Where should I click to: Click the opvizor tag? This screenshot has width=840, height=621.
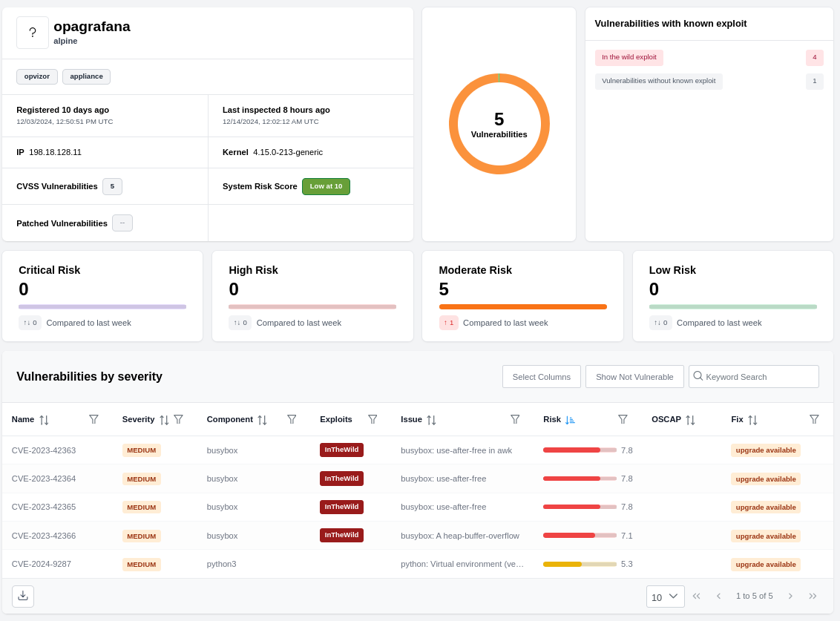[36, 76]
